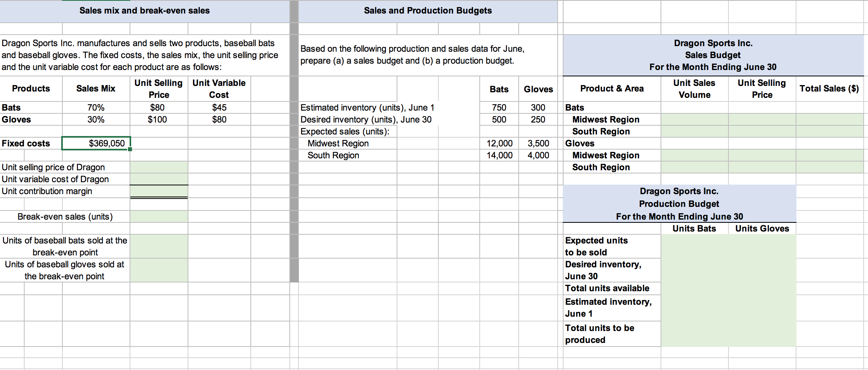The image size is (868, 370).
Task: Select Units Bats cell for Total units available
Action: coord(695,288)
